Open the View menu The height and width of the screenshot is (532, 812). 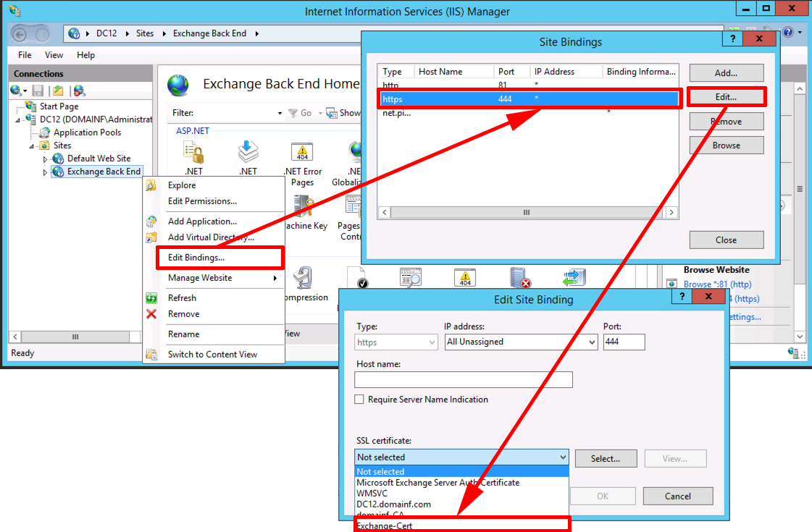point(54,55)
